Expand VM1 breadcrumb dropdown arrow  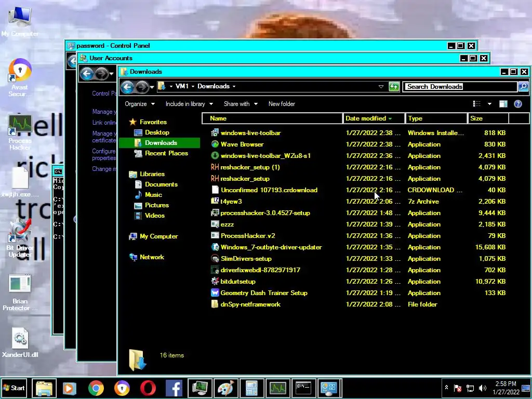pos(193,87)
